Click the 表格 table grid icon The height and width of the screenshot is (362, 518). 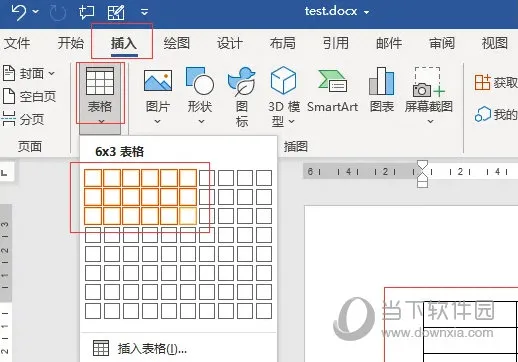coord(100,81)
